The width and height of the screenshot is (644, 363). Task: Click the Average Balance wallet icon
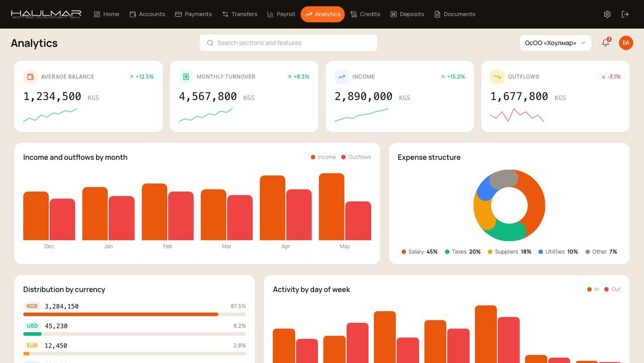click(30, 77)
